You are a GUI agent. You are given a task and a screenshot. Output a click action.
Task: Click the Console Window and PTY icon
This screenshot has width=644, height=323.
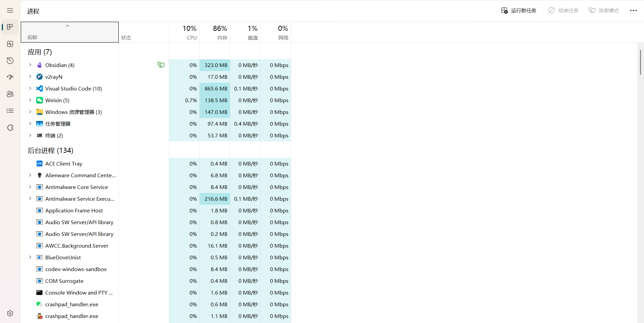tap(40, 293)
